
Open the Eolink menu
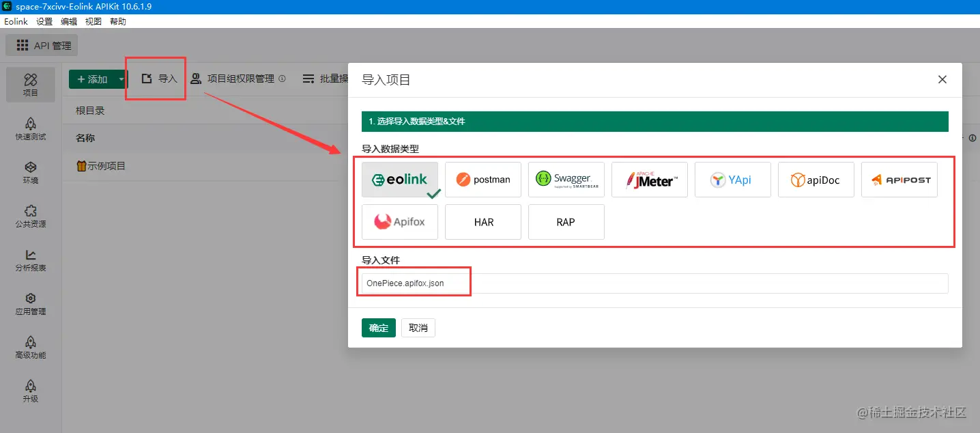tap(16, 21)
